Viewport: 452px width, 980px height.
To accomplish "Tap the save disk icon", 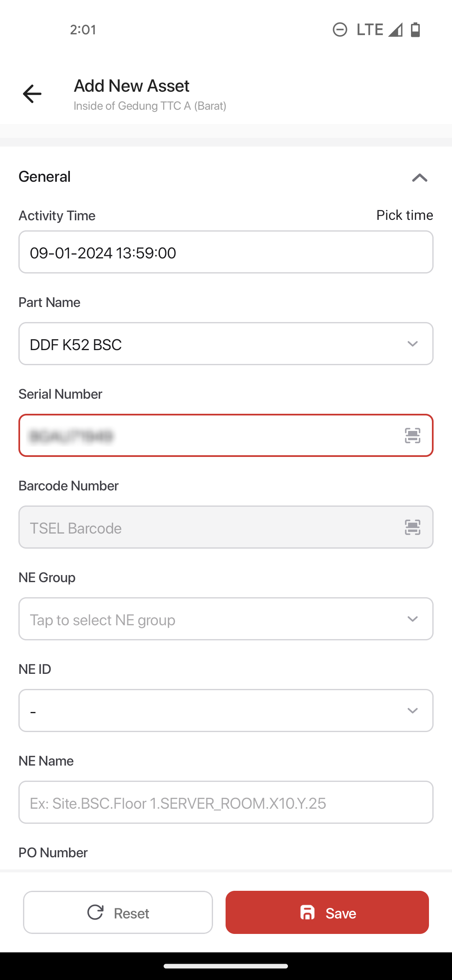I will pyautogui.click(x=308, y=913).
